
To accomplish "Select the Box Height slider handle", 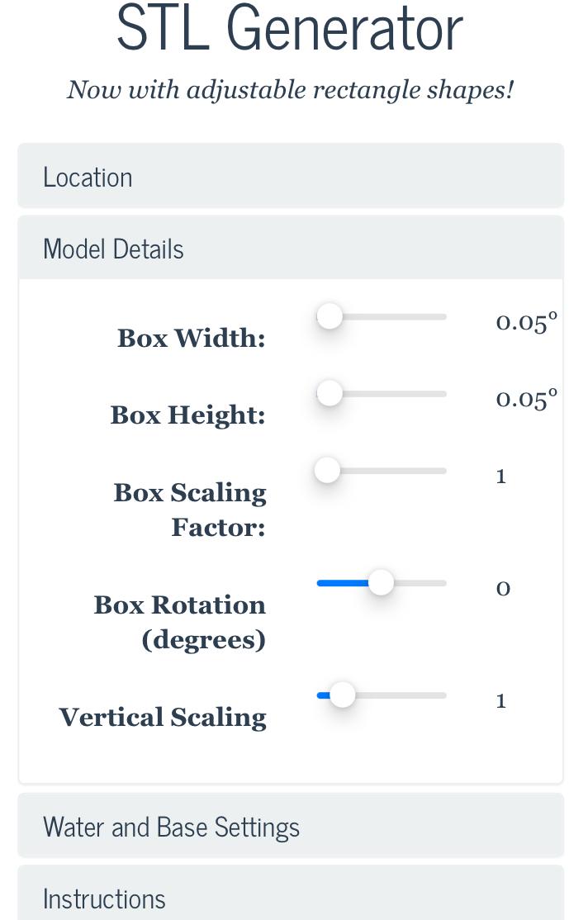I will tap(330, 393).
